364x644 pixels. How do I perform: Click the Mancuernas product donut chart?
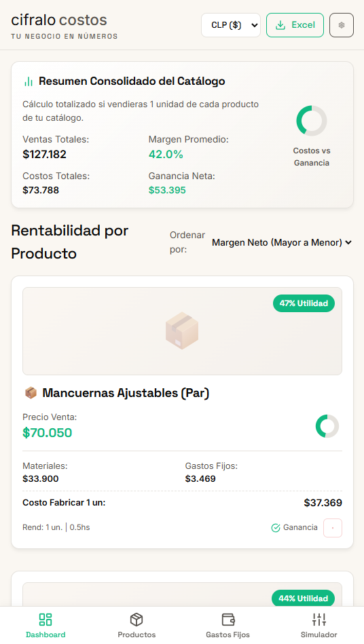click(x=327, y=426)
